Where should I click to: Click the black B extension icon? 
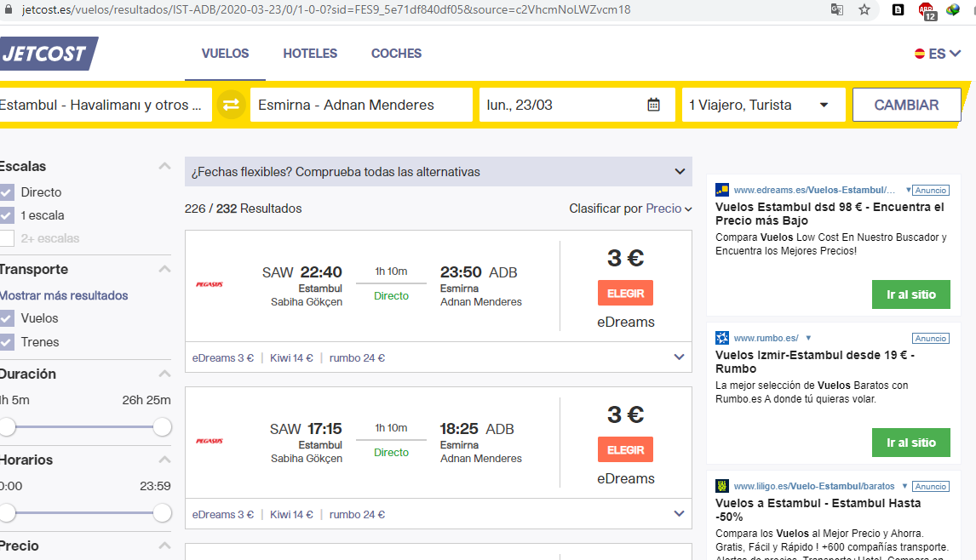pos(898,9)
